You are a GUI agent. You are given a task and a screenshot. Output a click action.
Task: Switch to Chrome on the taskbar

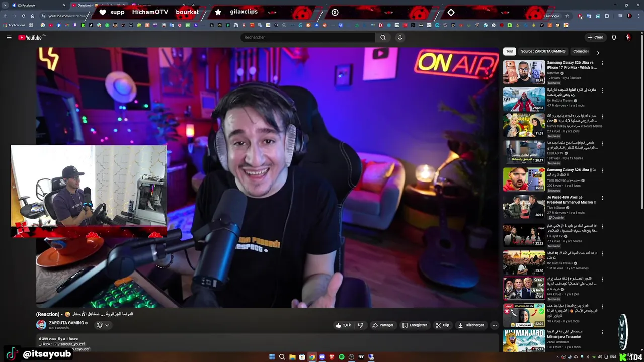(x=312, y=357)
